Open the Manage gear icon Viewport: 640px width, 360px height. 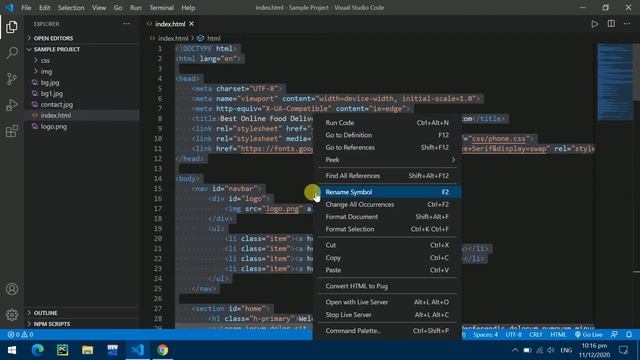click(x=12, y=315)
